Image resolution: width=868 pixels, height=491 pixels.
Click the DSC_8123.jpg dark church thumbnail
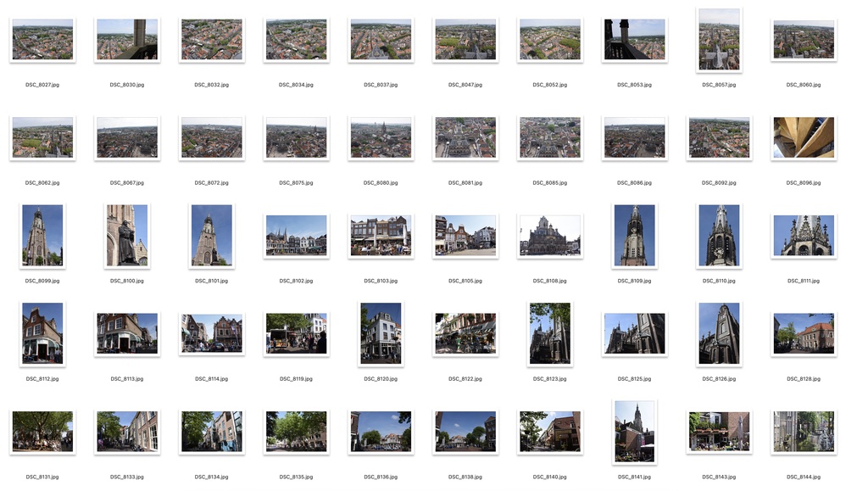[550, 333]
